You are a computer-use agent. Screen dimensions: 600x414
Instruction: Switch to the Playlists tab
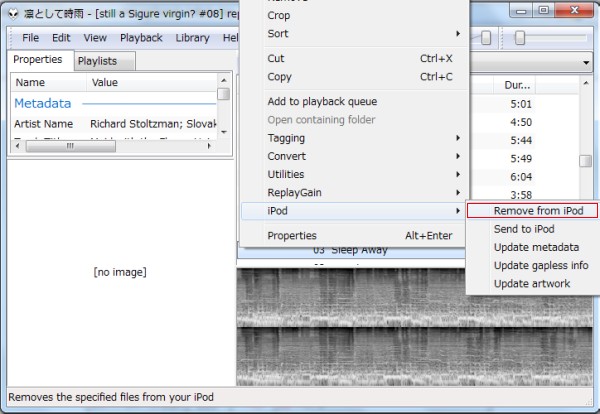pos(103,61)
